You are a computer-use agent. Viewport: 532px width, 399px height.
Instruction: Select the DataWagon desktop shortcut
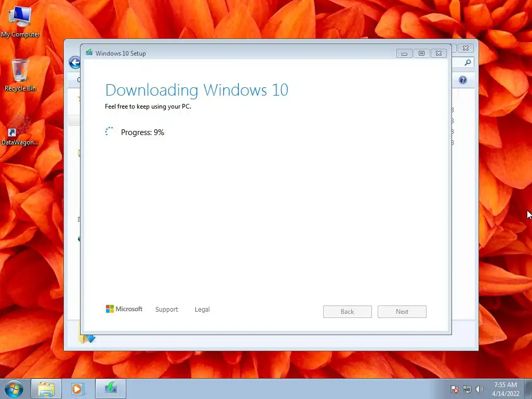point(20,130)
